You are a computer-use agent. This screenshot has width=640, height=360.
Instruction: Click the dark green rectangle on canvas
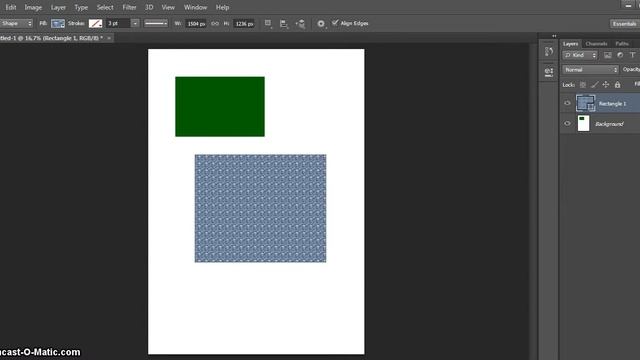(x=220, y=107)
